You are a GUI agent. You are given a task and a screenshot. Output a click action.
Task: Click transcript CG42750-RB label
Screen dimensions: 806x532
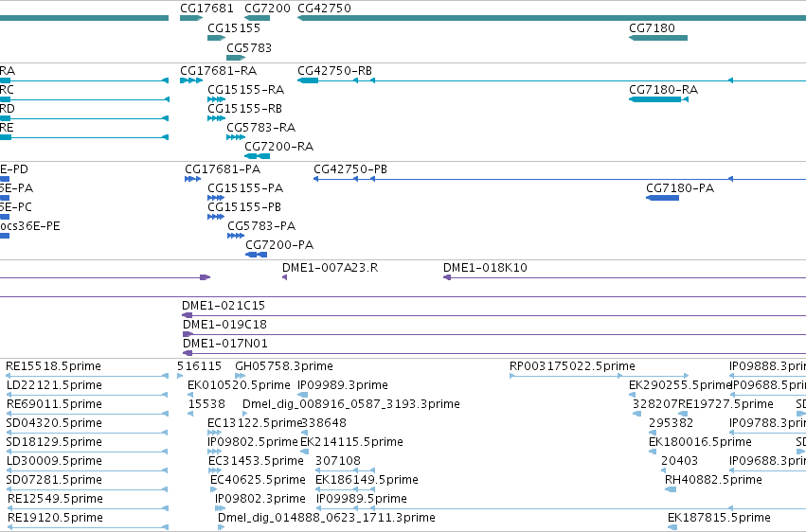[334, 70]
